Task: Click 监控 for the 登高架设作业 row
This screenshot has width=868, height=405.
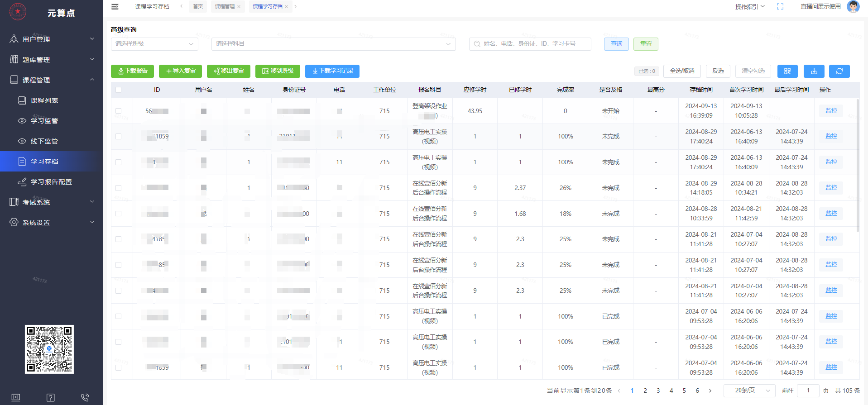Action: click(831, 110)
